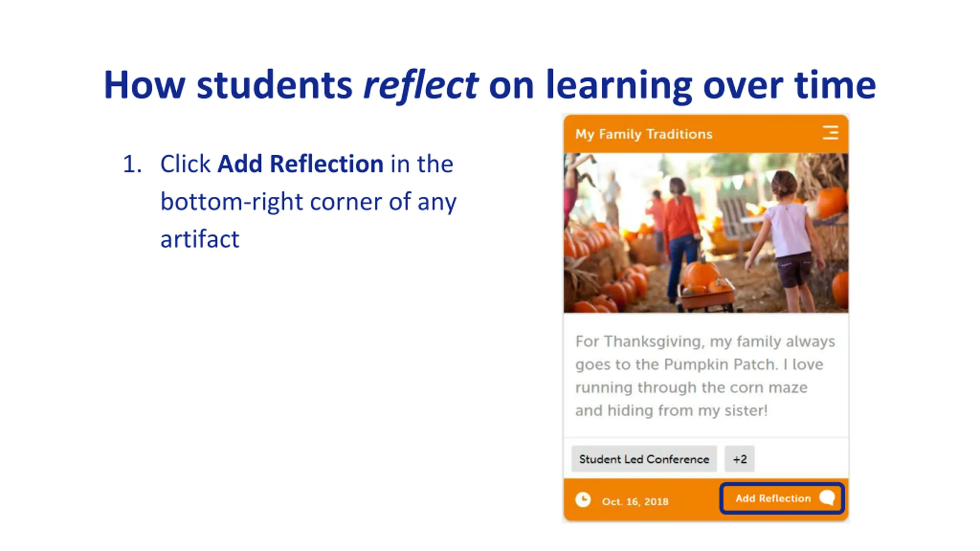Click the bold Add Reflection text in step 1

[300, 164]
